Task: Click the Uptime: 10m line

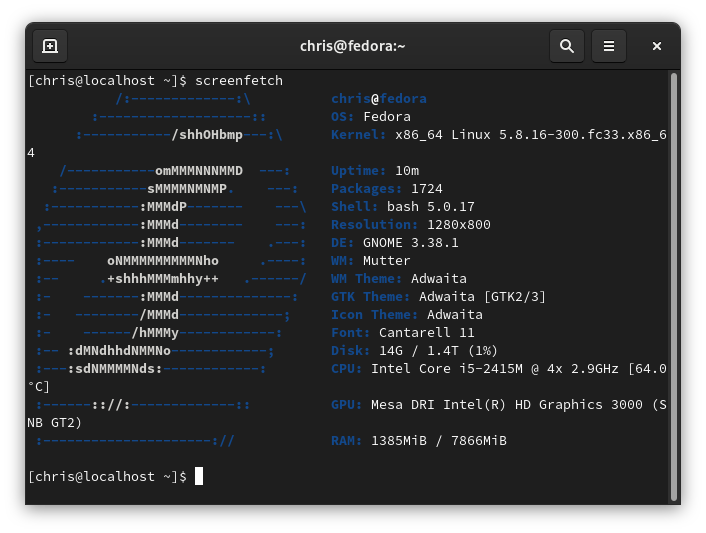Action: click(375, 171)
